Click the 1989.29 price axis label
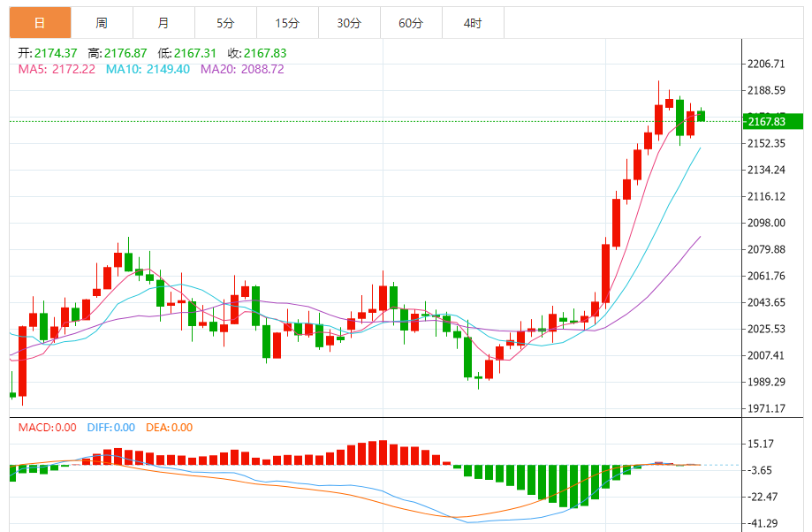The width and height of the screenshot is (812, 532). 766,383
